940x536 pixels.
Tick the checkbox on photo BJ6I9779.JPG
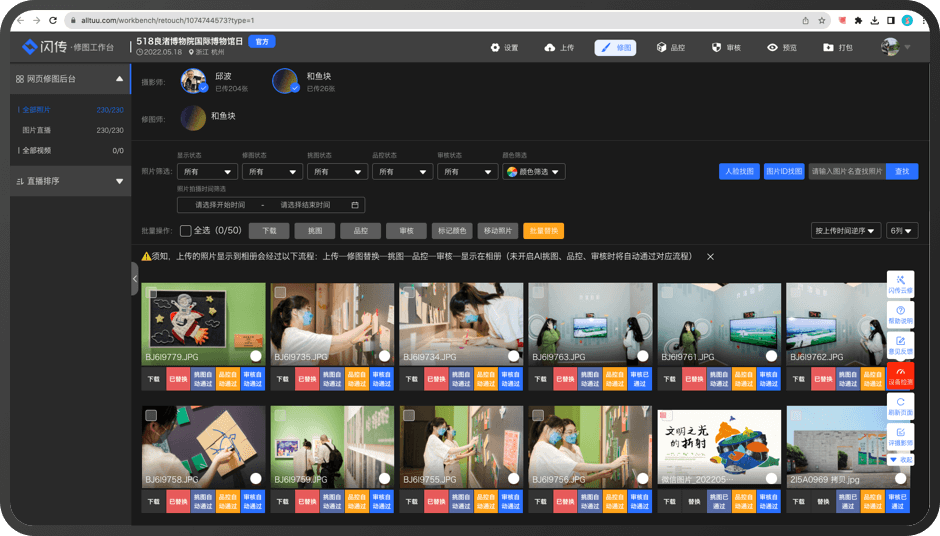coord(151,293)
